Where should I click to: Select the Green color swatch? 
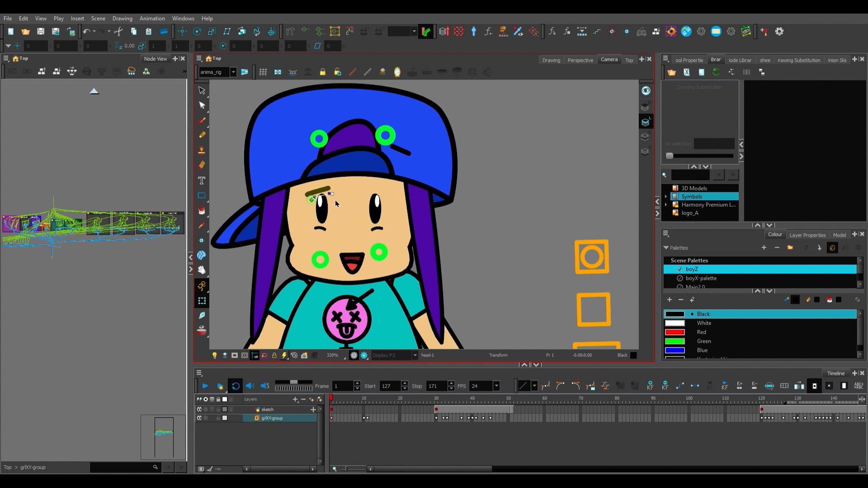(675, 341)
